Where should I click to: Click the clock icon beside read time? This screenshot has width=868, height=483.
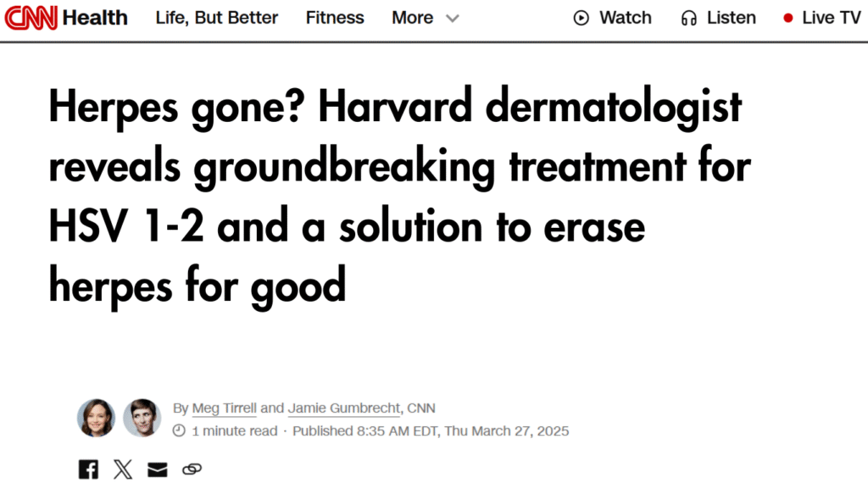179,431
